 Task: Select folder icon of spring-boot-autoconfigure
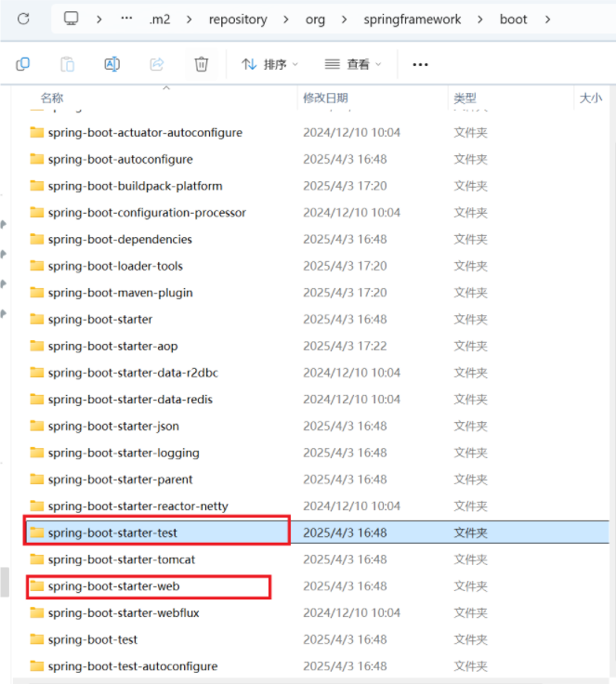[36, 159]
